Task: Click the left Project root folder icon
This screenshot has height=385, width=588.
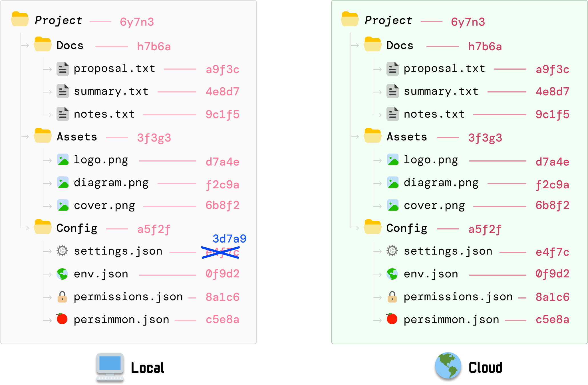Action: (20, 19)
